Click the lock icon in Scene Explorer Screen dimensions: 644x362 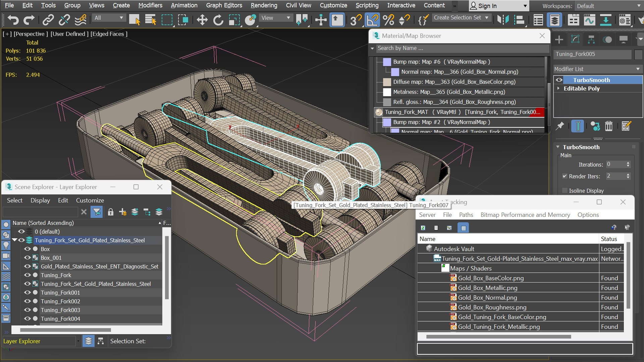pos(111,212)
